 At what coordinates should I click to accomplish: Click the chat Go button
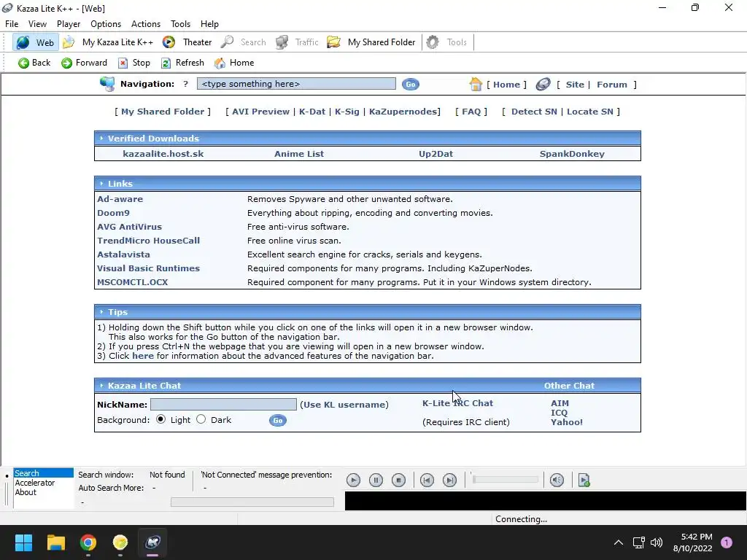(278, 421)
